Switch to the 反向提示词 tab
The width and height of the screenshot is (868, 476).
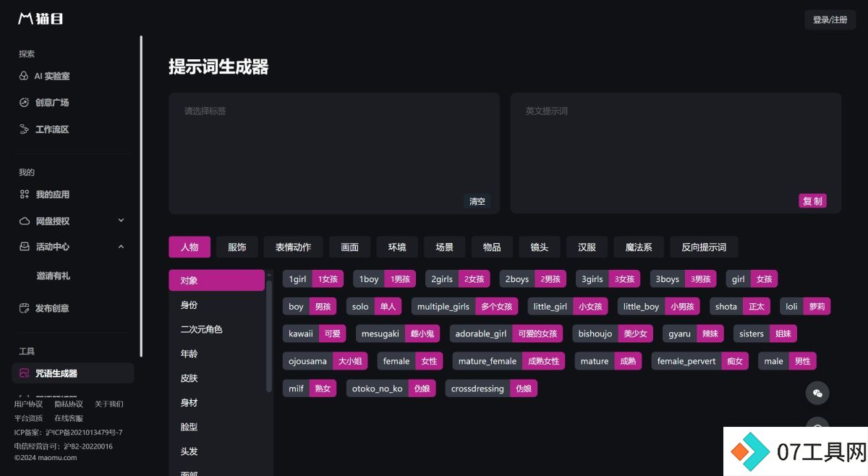[704, 247]
